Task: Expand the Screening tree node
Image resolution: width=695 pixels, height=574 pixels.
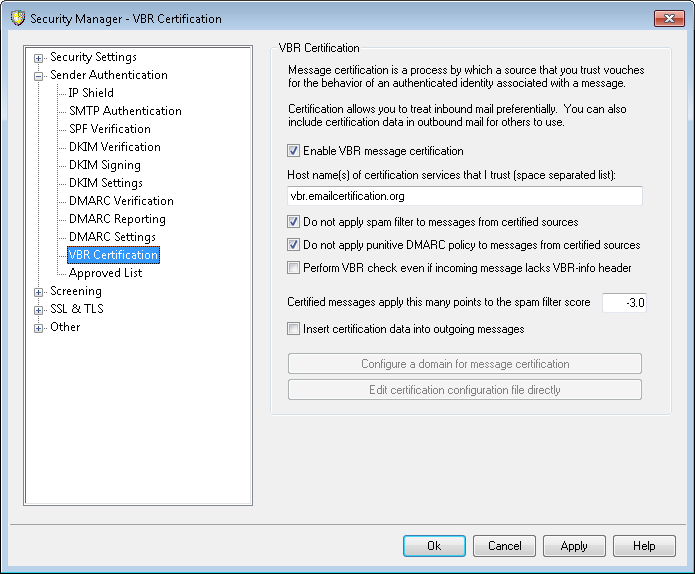Action: [39, 292]
